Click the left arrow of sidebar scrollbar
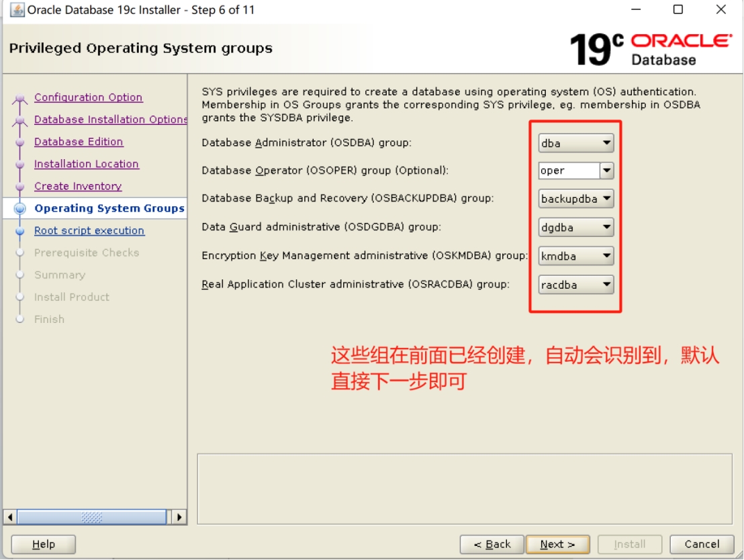The image size is (744, 560). (10, 517)
